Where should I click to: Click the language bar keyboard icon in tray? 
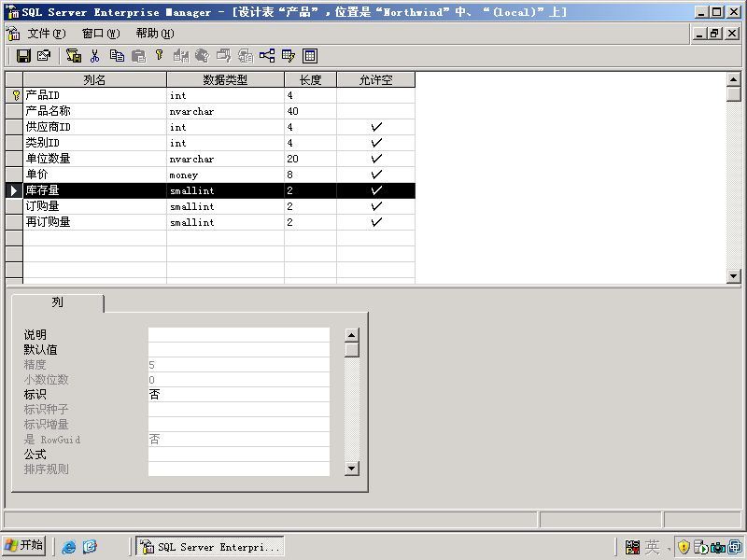click(632, 547)
